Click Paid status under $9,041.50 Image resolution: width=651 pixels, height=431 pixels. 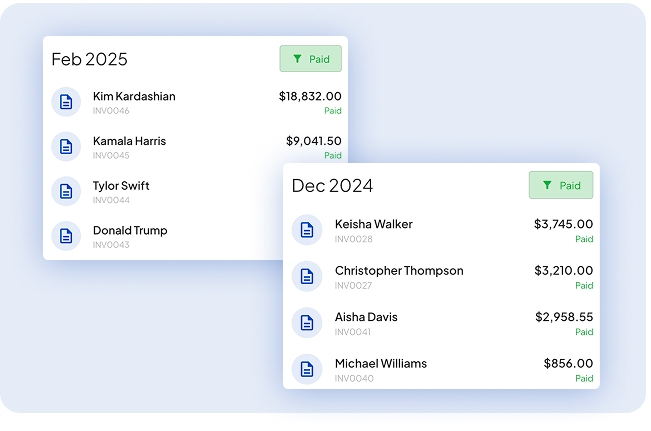(333, 156)
